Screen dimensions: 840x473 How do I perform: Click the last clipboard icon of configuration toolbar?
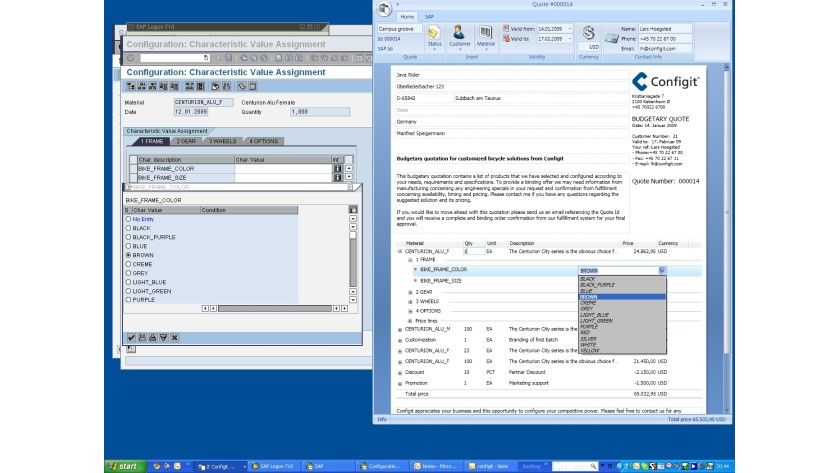coord(253,86)
